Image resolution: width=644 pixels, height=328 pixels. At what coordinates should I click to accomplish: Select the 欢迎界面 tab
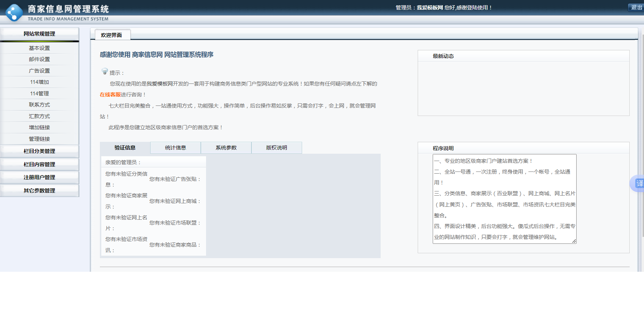coord(112,35)
